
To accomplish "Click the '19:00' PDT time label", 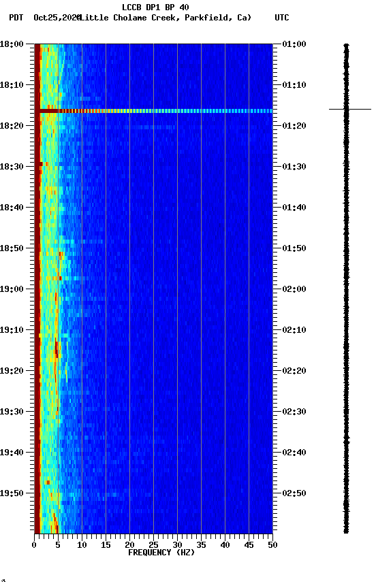I will click(x=12, y=289).
